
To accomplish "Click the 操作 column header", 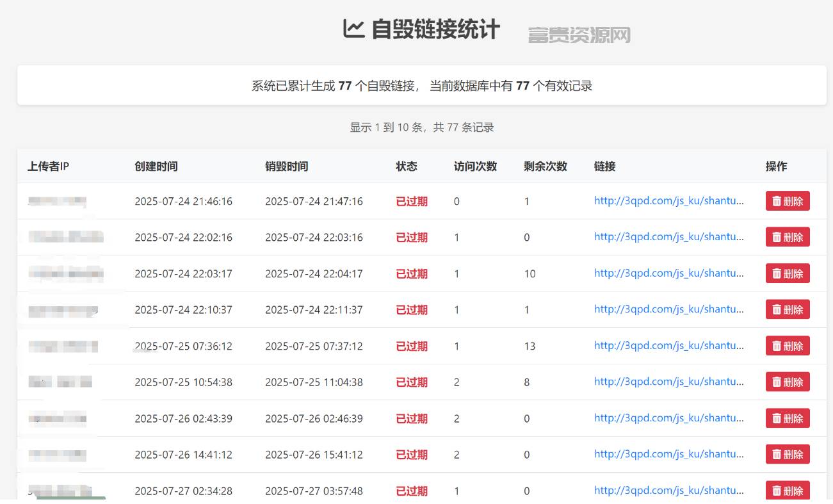I will pos(777,166).
